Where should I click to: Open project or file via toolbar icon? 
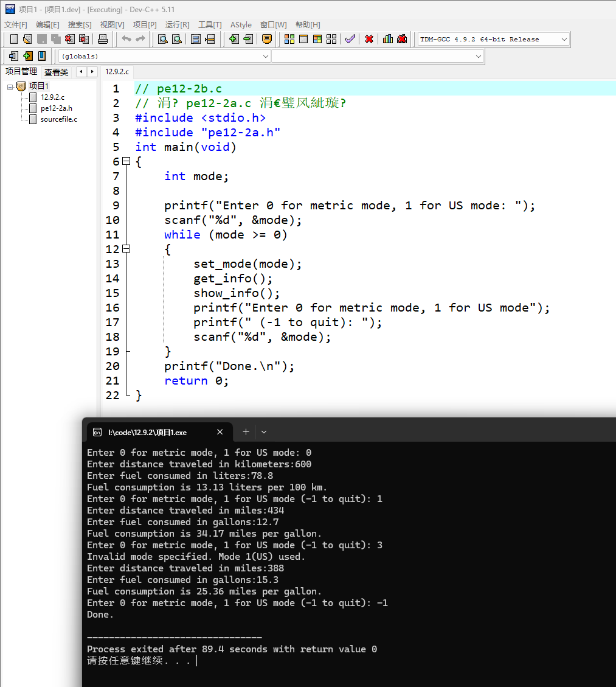27,40
